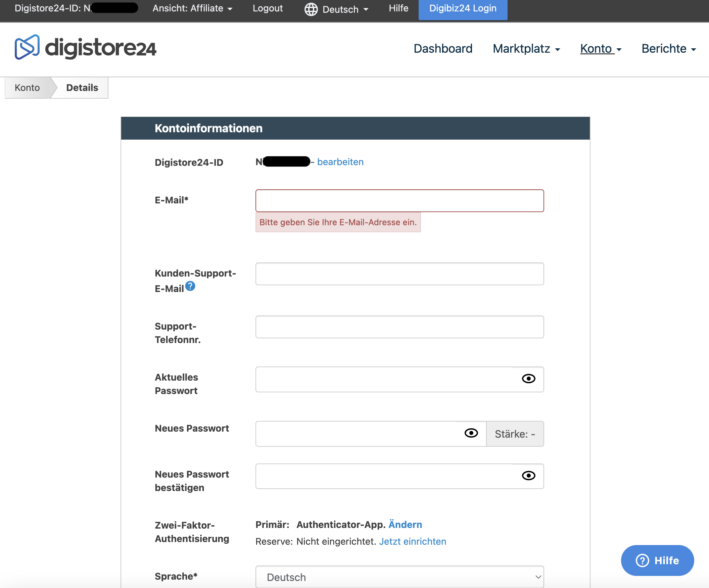
Task: Click the 'Primär:' label text
Action: 273,525
